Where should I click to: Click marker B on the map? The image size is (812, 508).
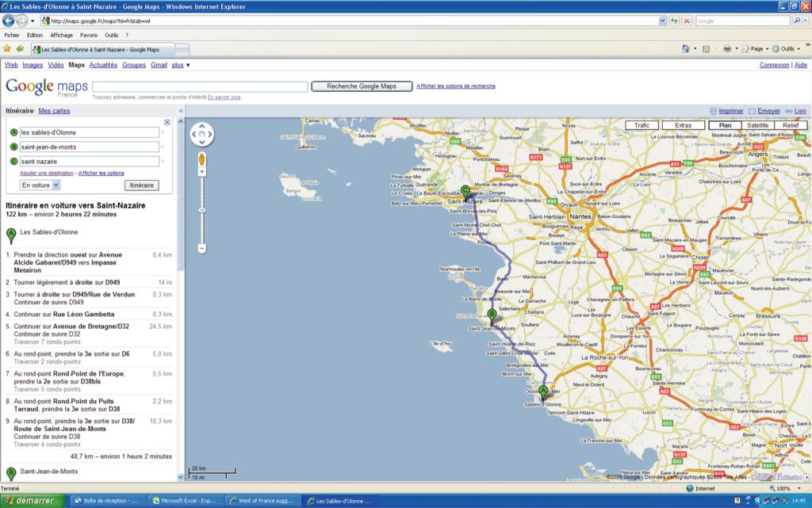click(492, 316)
